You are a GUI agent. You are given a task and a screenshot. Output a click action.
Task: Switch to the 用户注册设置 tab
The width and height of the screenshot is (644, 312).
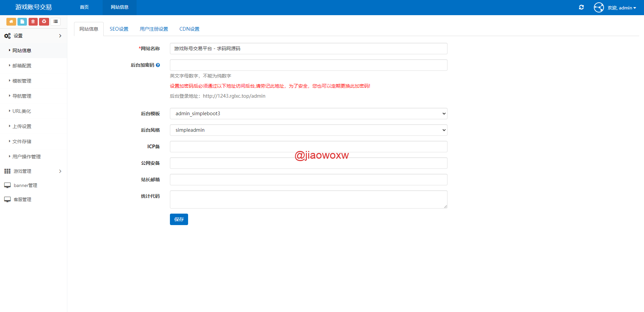154,29
